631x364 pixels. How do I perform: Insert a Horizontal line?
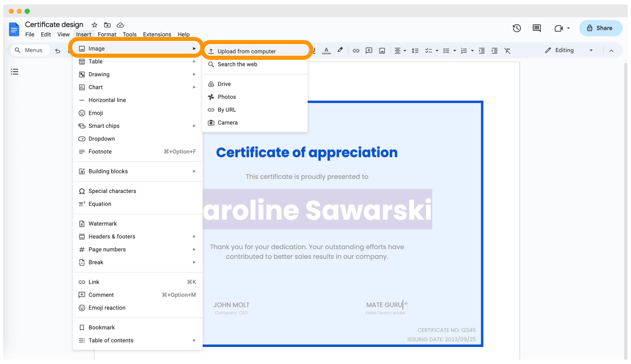(137, 100)
